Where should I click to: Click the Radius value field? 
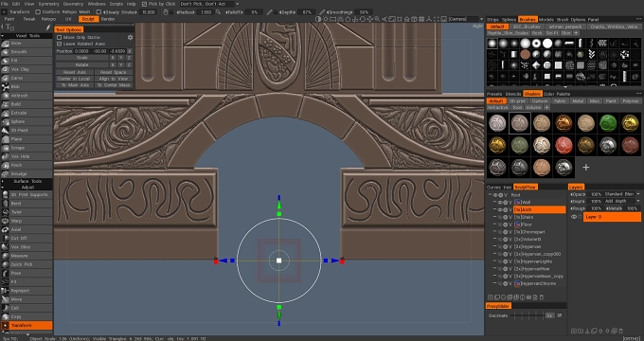tap(206, 12)
